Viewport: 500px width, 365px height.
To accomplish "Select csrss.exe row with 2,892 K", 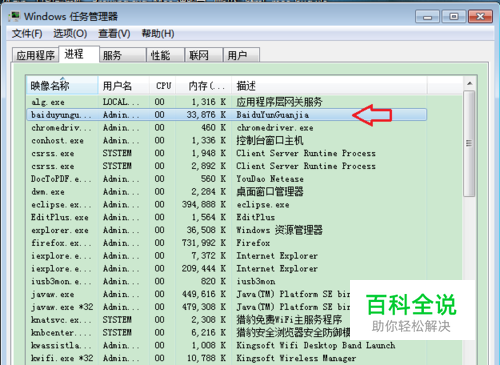I will point(227,166).
